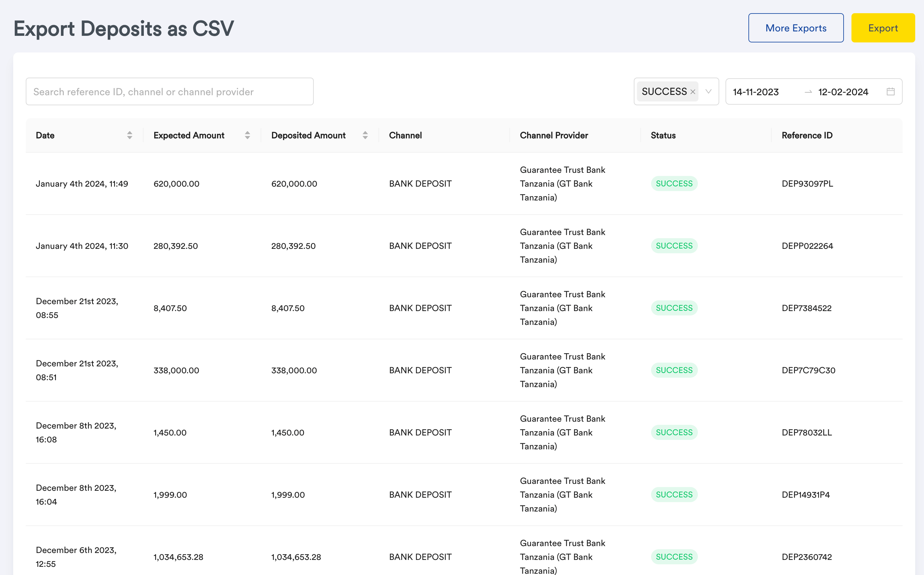
Task: Open More Exports
Action: [796, 28]
